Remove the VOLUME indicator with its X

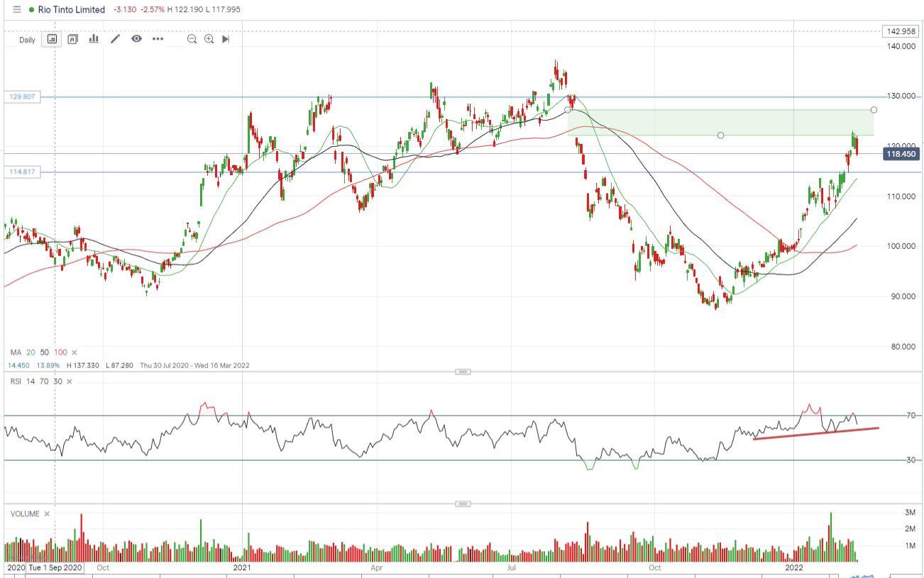(47, 513)
